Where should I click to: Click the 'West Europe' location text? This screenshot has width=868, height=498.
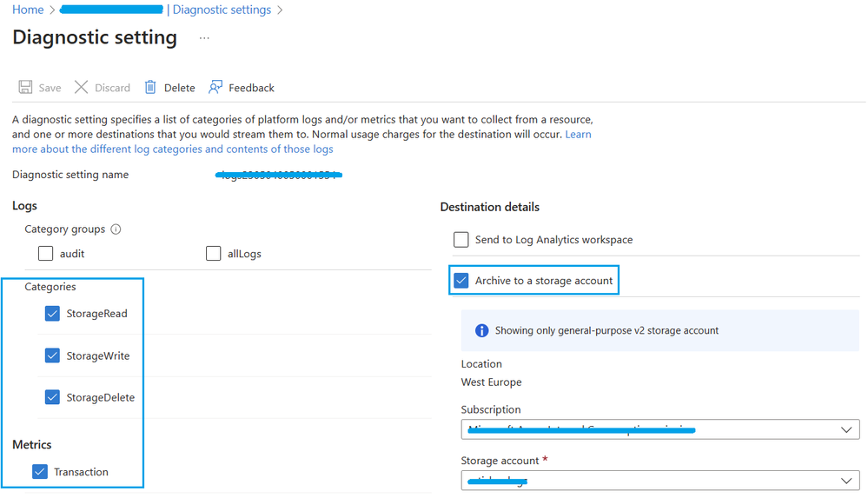tap(491, 382)
